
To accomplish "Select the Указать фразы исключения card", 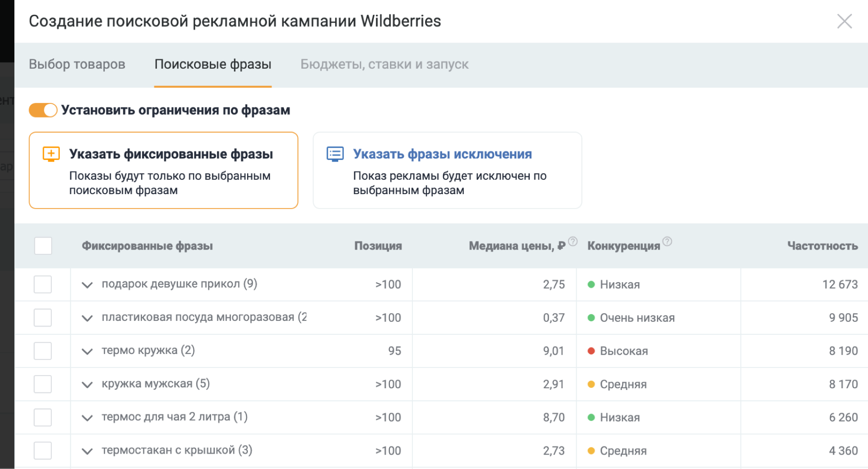I will click(447, 170).
